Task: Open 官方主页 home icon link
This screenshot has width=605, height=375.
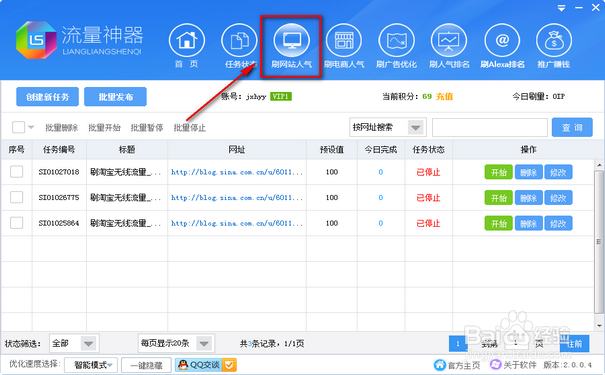Action: (439, 365)
